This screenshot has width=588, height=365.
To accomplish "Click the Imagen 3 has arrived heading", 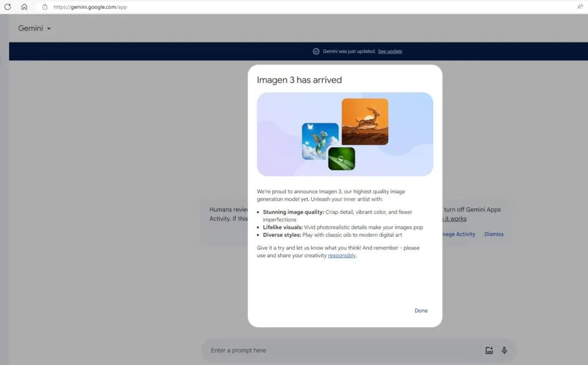I will (x=299, y=79).
